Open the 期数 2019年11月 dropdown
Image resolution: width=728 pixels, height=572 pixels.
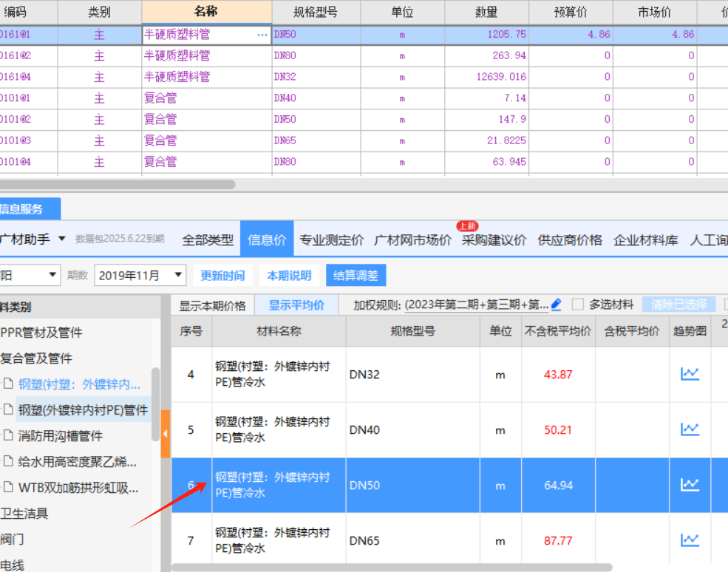(140, 276)
